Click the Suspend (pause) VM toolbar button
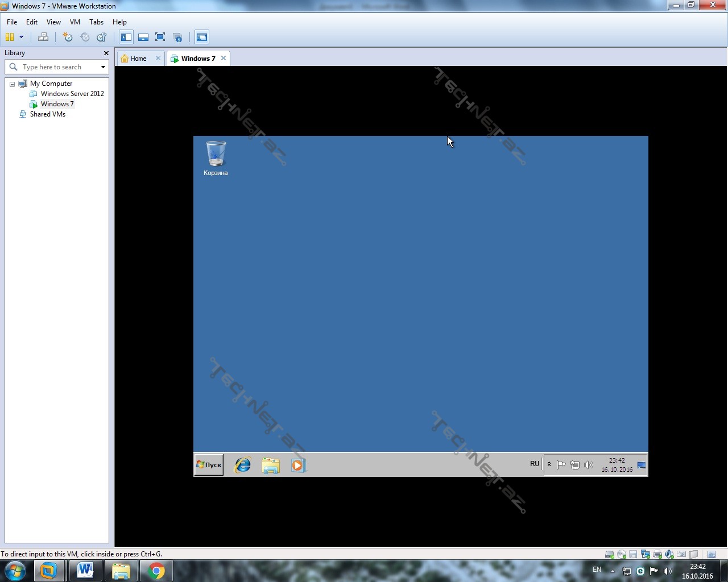Screen dimensions: 728x582 [x=10, y=38]
